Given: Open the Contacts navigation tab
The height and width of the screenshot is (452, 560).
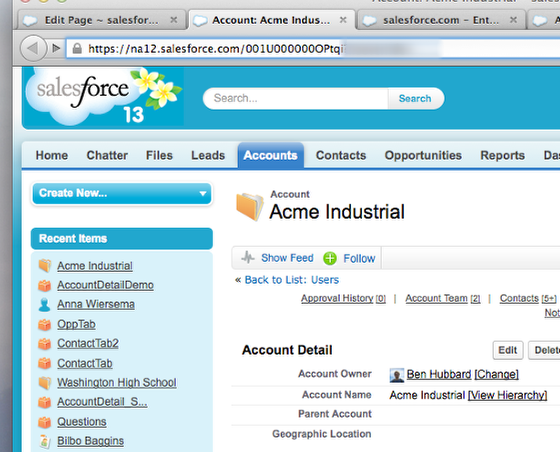Looking at the screenshot, I should (x=341, y=155).
